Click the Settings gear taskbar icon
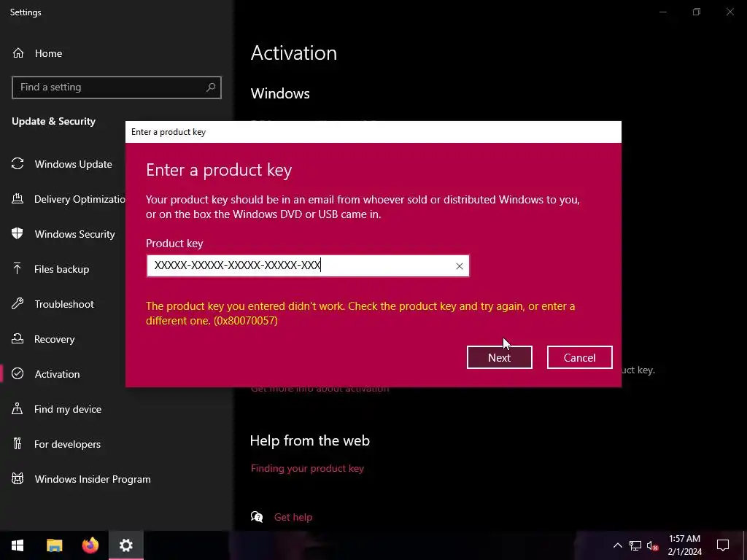Screen dimensions: 747x560 click(x=125, y=545)
